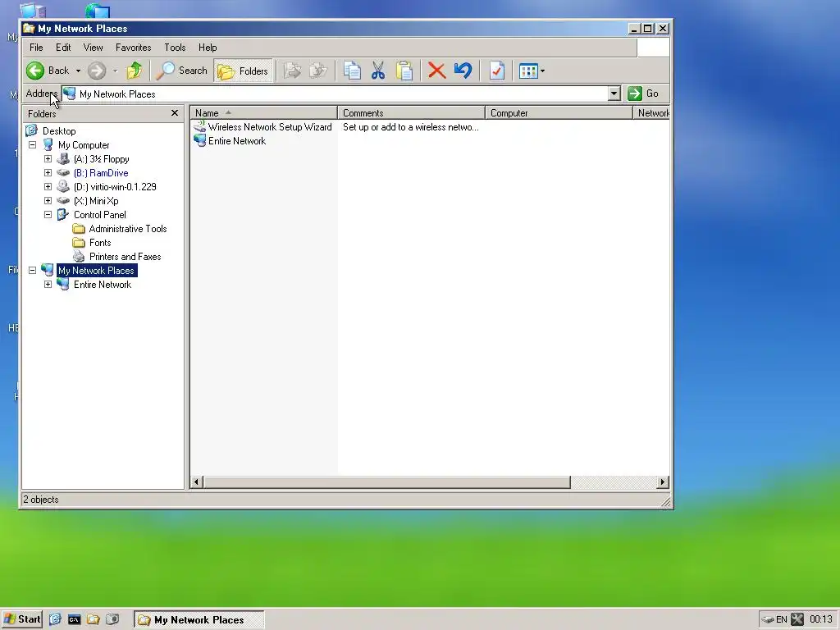Expand the Address bar dropdown list

point(614,94)
